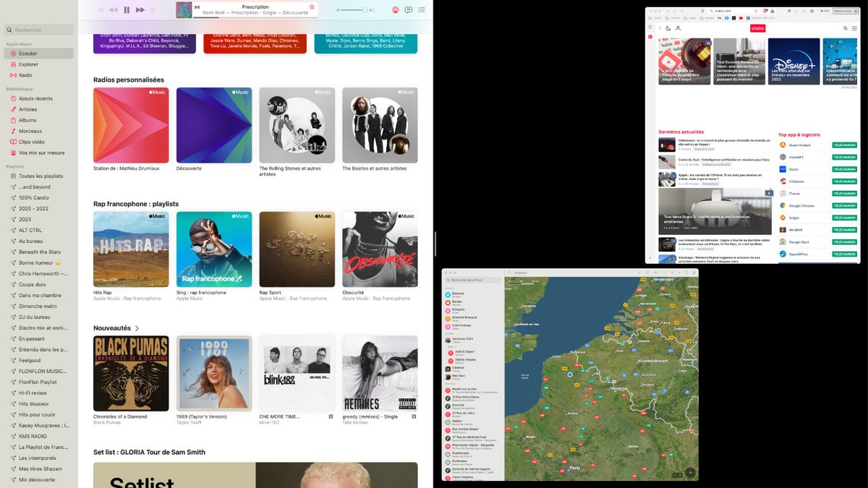Open the Découverte radio station
868x488 pixels.
214,125
